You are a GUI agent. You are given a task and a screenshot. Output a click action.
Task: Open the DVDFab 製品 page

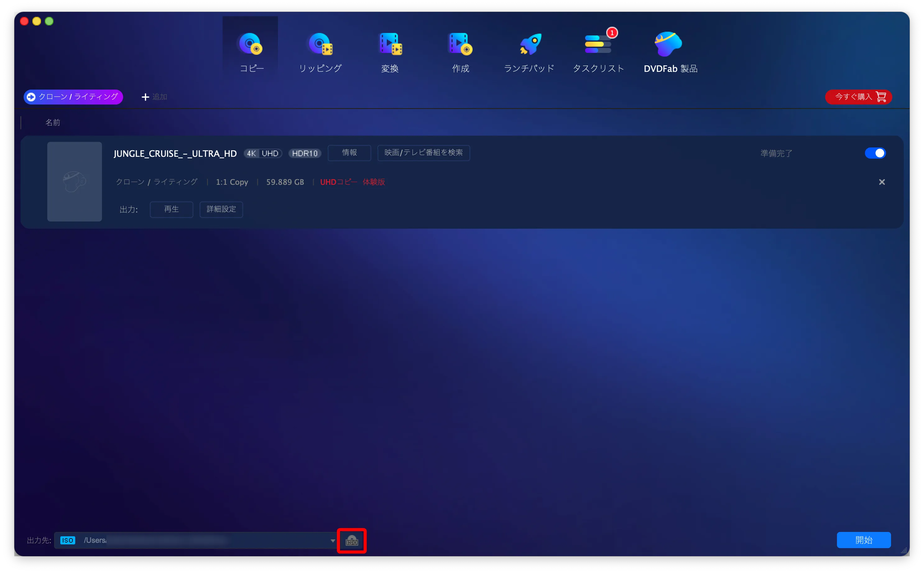click(x=670, y=52)
